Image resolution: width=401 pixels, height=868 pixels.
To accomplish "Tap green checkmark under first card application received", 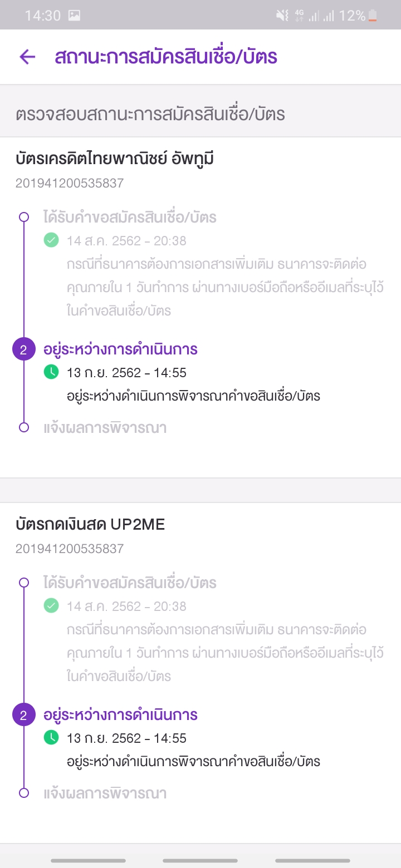I will click(51, 240).
